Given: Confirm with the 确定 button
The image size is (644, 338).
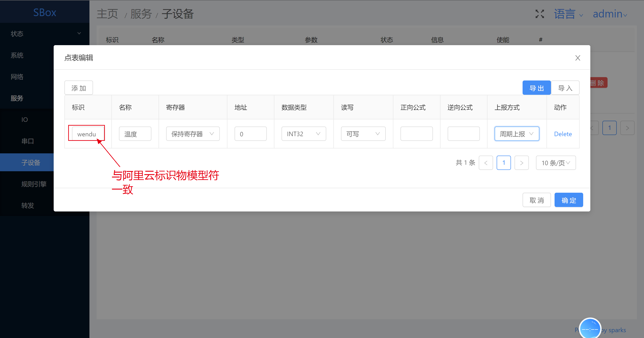Looking at the screenshot, I should 568,200.
